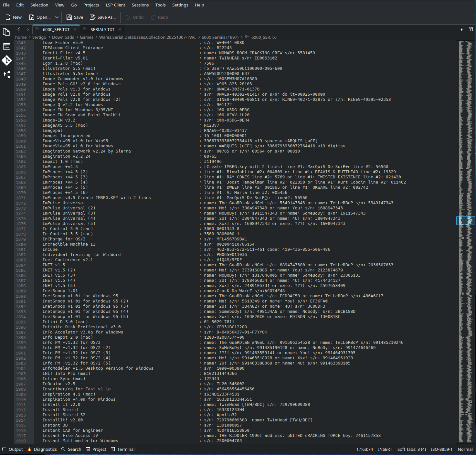Image resolution: width=476 pixels, height=455 pixels.
Task: Close the 6000_SER.TXT tab
Action: pos(75,29)
